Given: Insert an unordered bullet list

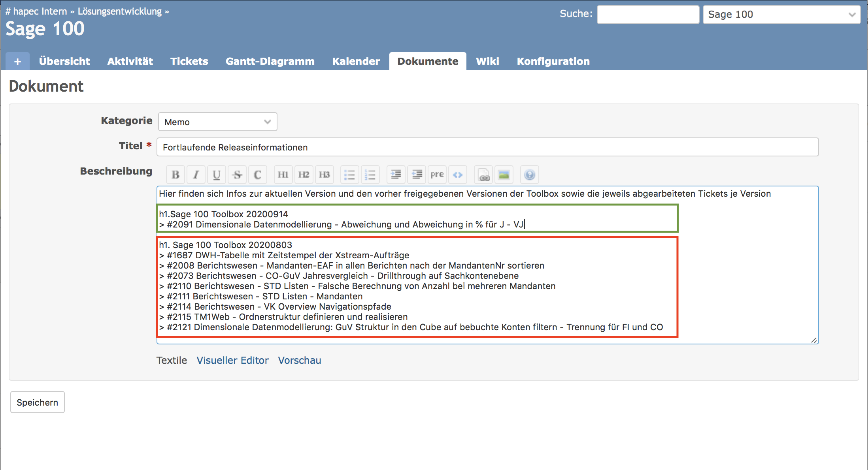Looking at the screenshot, I should click(x=349, y=175).
